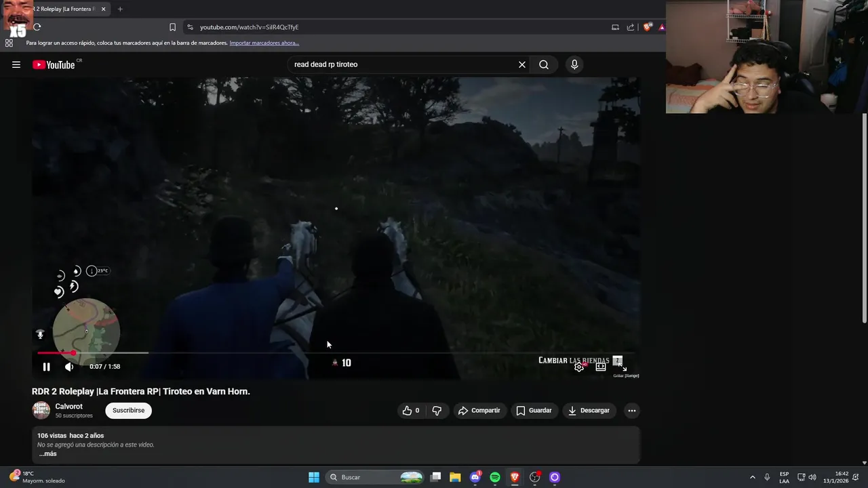This screenshot has height=488, width=868.
Task: Open the Calvorot channel name link
Action: pyautogui.click(x=69, y=407)
